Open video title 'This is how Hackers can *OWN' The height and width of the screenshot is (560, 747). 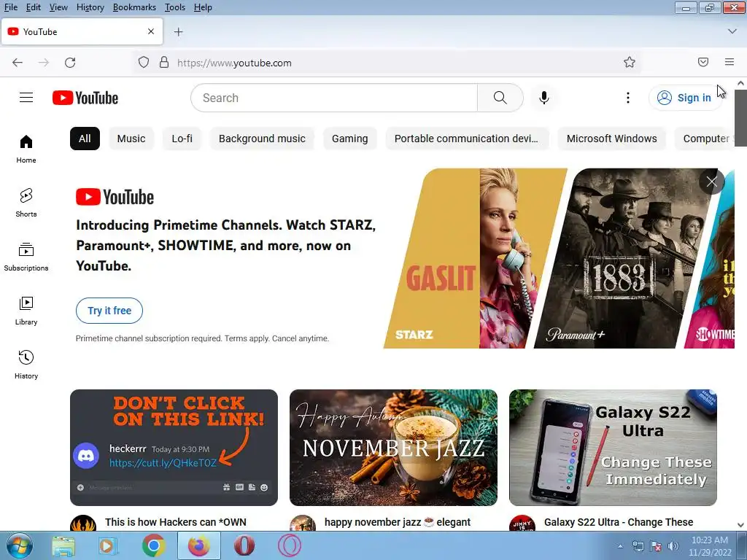(176, 522)
